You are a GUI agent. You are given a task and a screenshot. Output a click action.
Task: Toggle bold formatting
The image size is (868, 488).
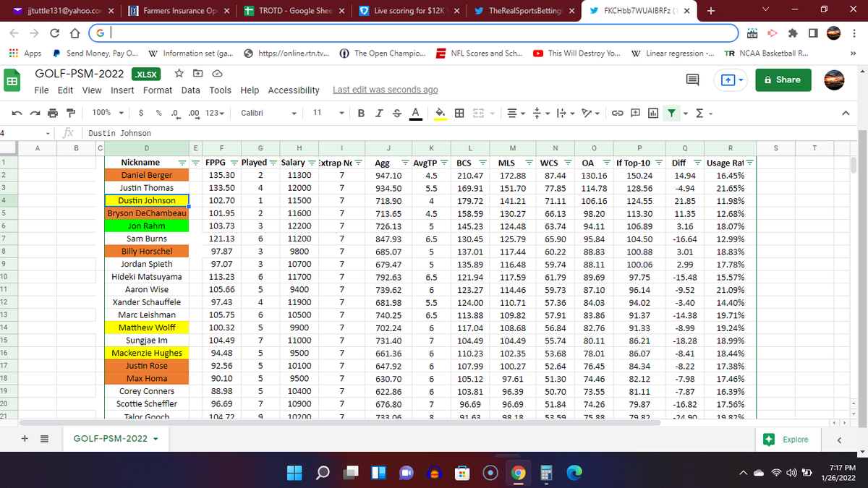click(362, 113)
